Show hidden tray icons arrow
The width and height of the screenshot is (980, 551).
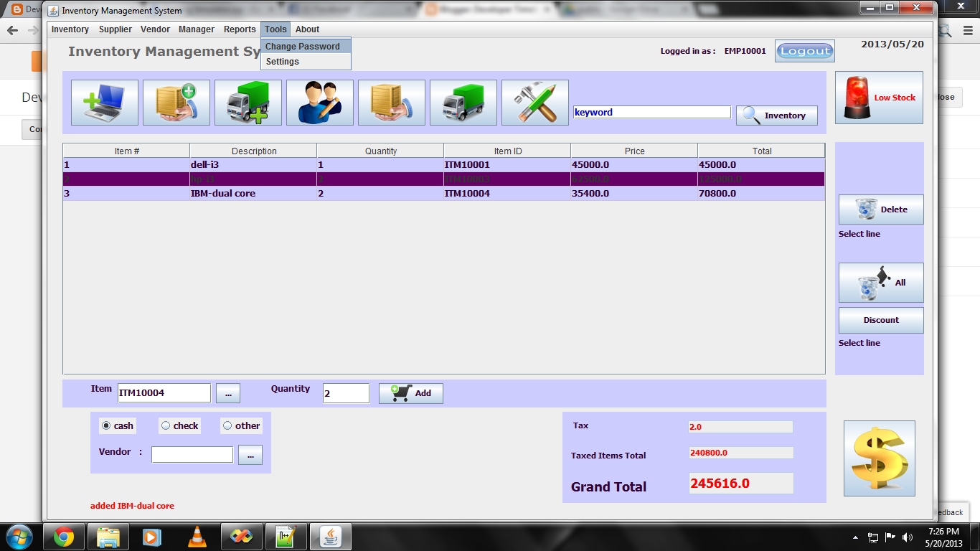(x=855, y=537)
